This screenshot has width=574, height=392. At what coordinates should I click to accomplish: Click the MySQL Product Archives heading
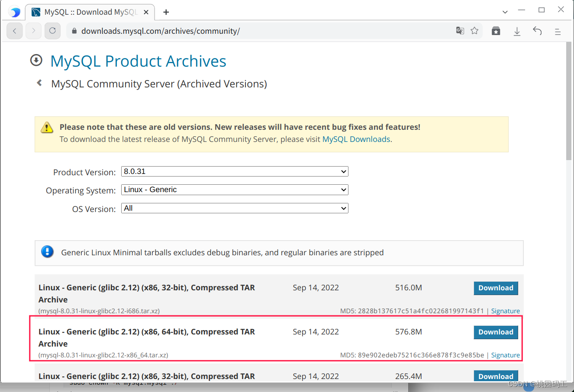click(138, 61)
